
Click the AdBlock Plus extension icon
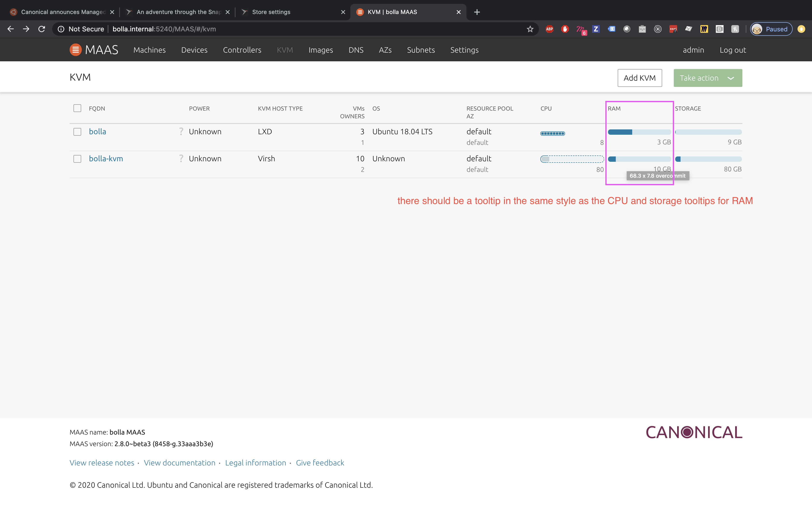click(x=549, y=29)
